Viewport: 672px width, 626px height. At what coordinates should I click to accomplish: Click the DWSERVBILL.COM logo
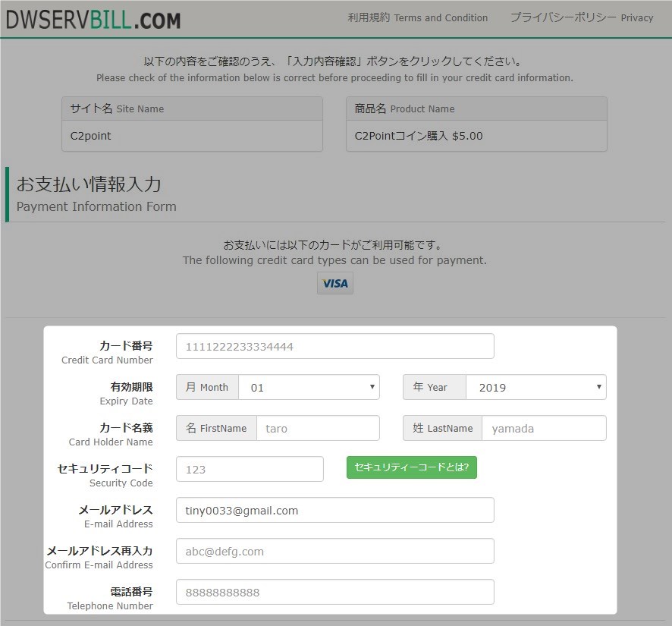[x=93, y=19]
